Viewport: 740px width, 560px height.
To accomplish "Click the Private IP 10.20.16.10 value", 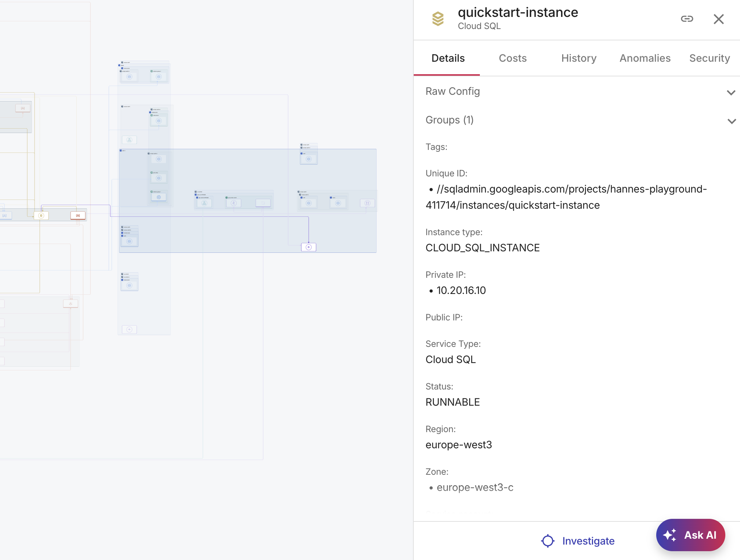I will click(461, 291).
